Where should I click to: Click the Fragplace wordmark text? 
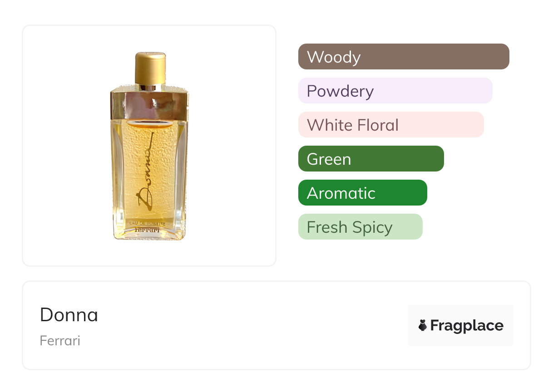click(467, 325)
